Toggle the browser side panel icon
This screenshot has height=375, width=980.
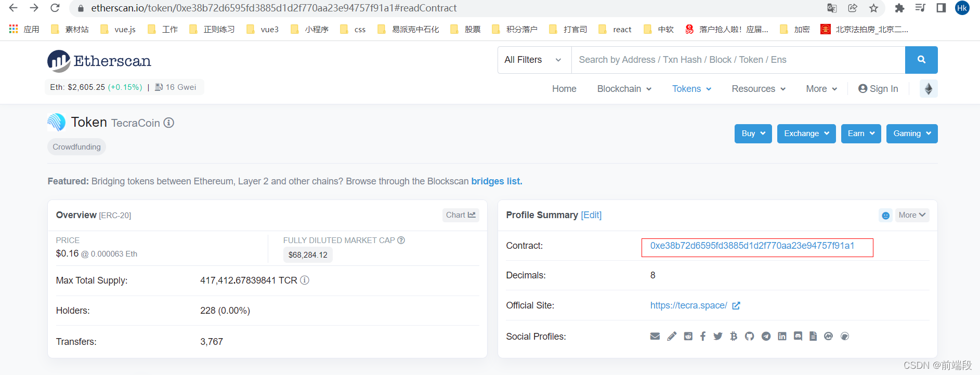[x=941, y=8]
